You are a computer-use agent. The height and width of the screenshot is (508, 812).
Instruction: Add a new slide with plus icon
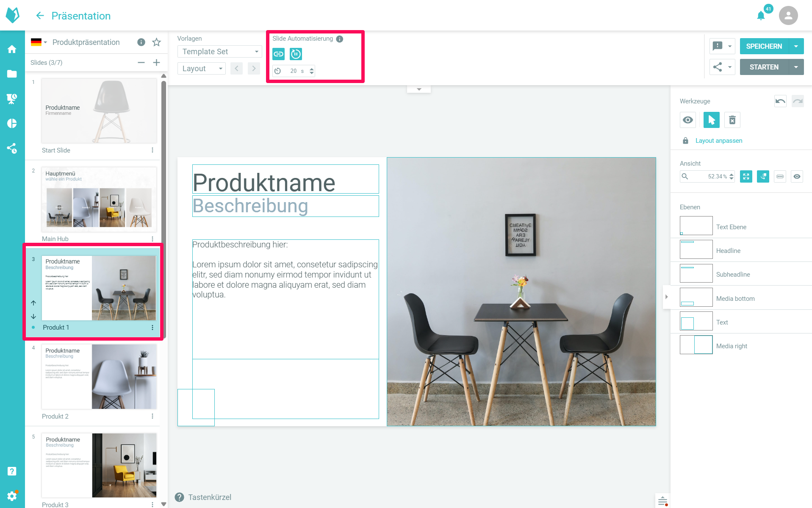click(x=156, y=63)
